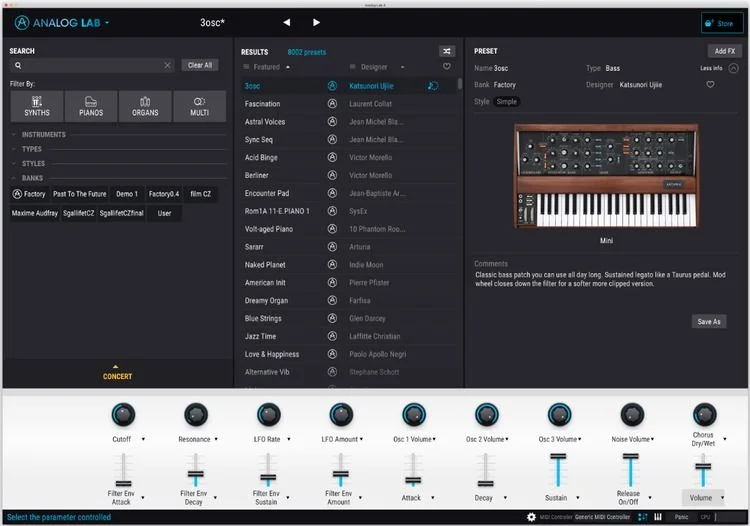Screen dimensions: 750x526
Task: Click the Simple style tag
Action: pos(507,101)
